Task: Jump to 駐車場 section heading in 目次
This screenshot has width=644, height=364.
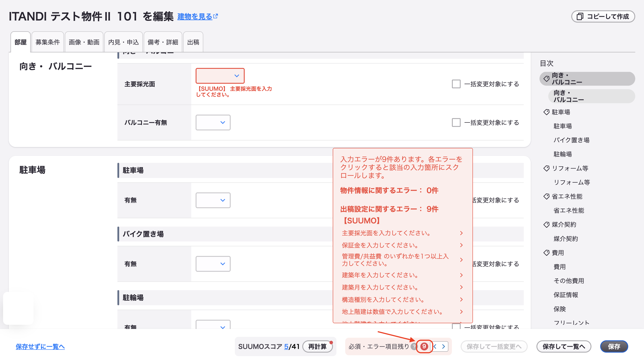Action: pos(561,112)
